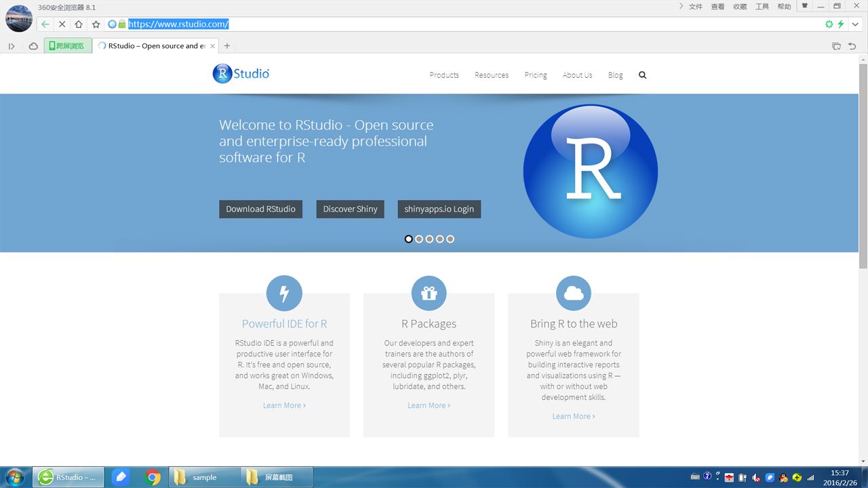The image size is (868, 488).
Task: Open the 文件 menu
Action: (696, 7)
